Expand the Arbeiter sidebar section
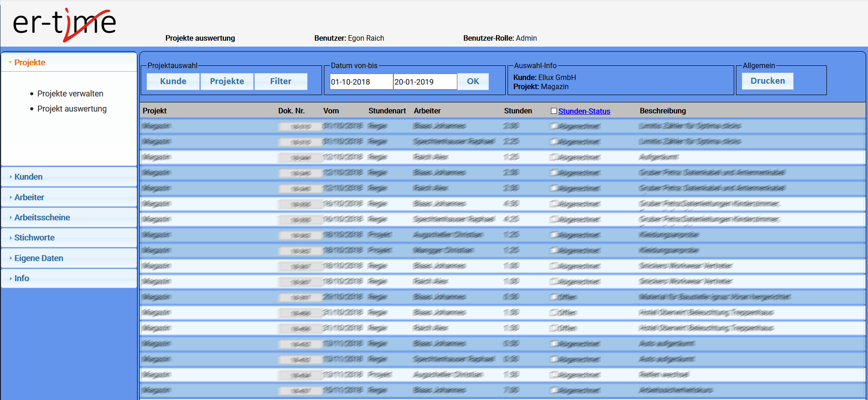868x400 pixels. (29, 197)
